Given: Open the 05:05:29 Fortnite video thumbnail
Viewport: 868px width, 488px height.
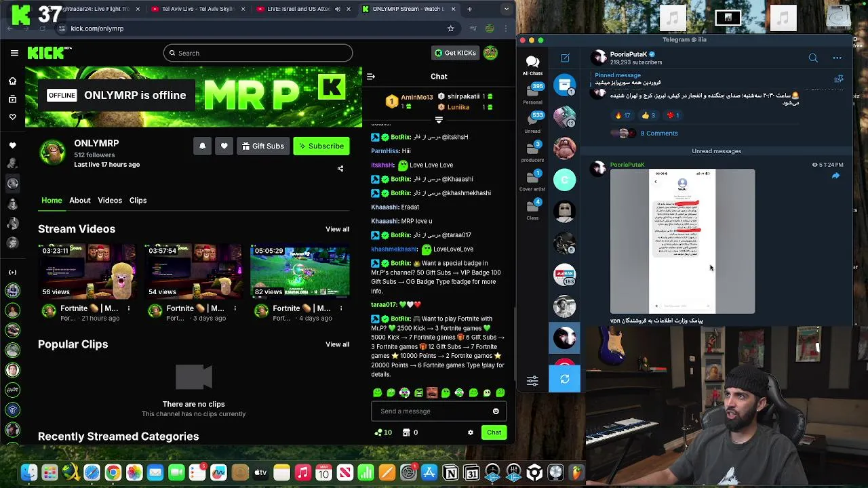Looking at the screenshot, I should (300, 271).
